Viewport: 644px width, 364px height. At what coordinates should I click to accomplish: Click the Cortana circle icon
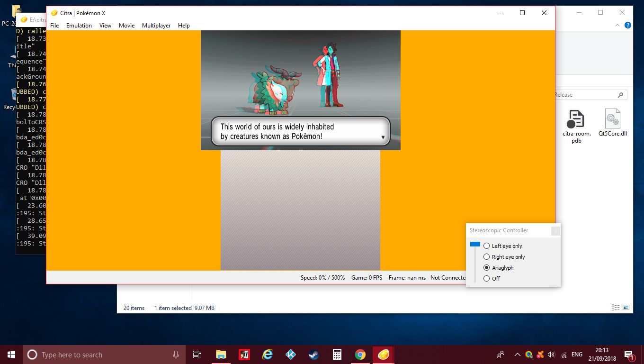coord(32,355)
